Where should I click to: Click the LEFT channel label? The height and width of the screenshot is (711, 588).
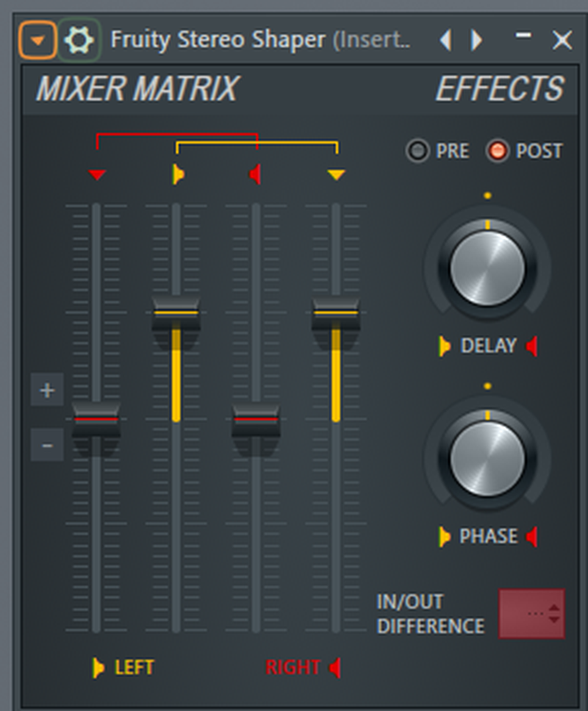point(135,668)
